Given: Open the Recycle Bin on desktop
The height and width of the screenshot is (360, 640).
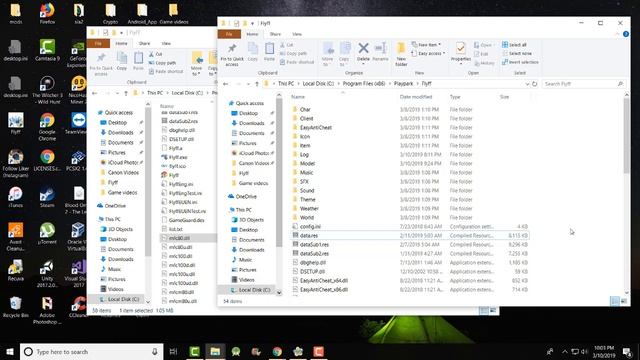Looking at the screenshot, I should click(16, 307).
